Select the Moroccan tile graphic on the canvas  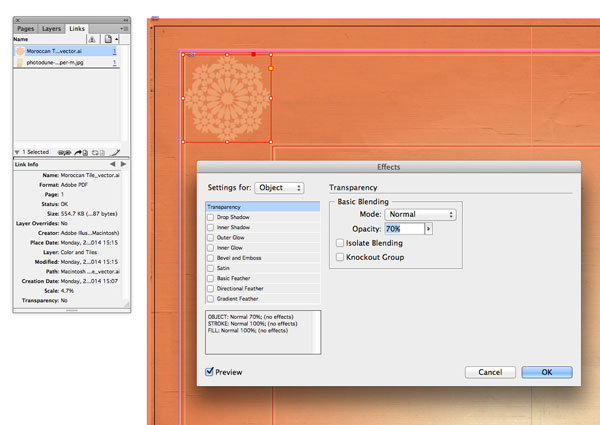(227, 98)
